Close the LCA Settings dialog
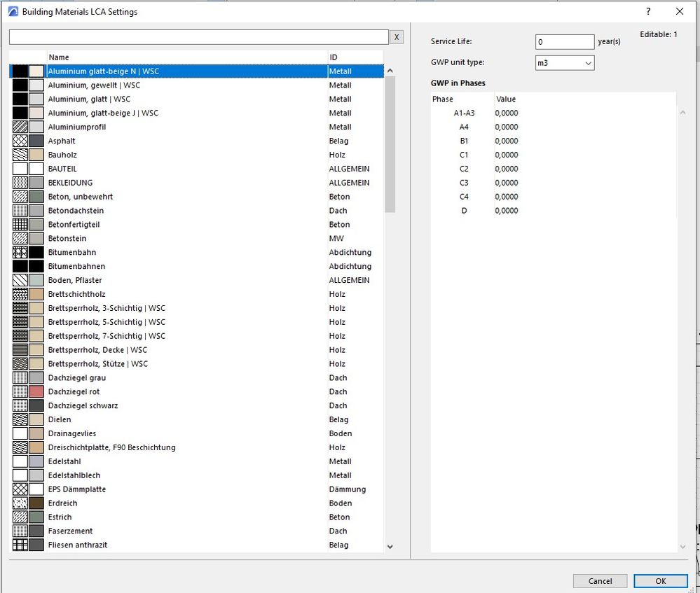 click(x=680, y=12)
